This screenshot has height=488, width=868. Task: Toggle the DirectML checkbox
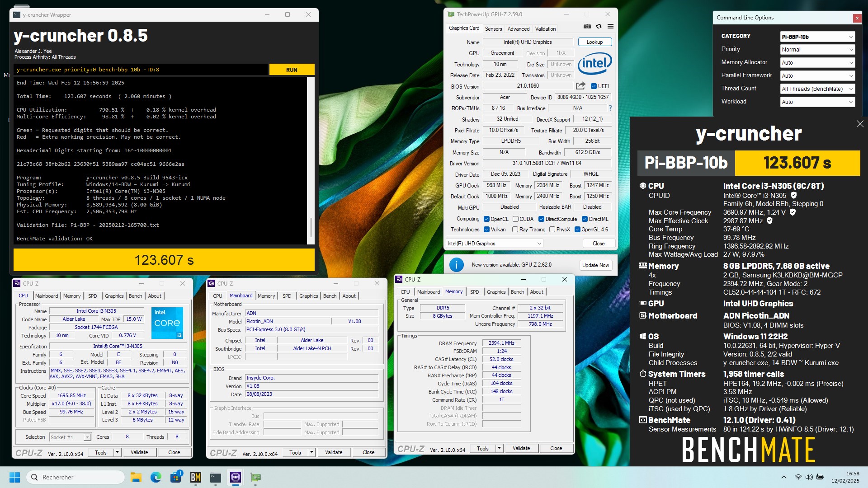point(585,219)
